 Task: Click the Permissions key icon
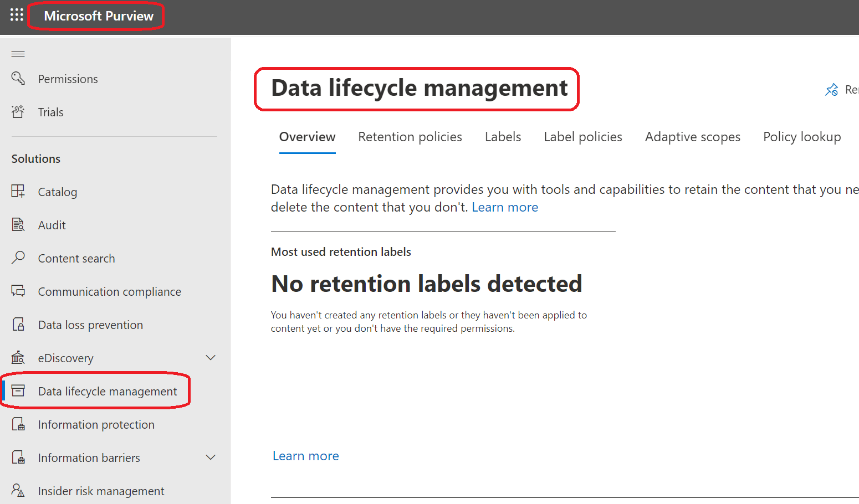coord(18,79)
